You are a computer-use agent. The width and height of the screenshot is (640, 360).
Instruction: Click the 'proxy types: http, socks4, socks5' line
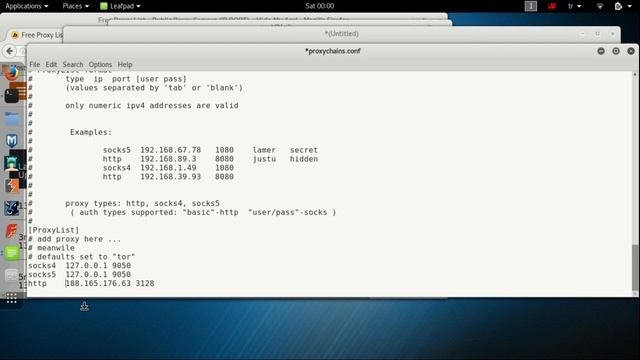142,203
